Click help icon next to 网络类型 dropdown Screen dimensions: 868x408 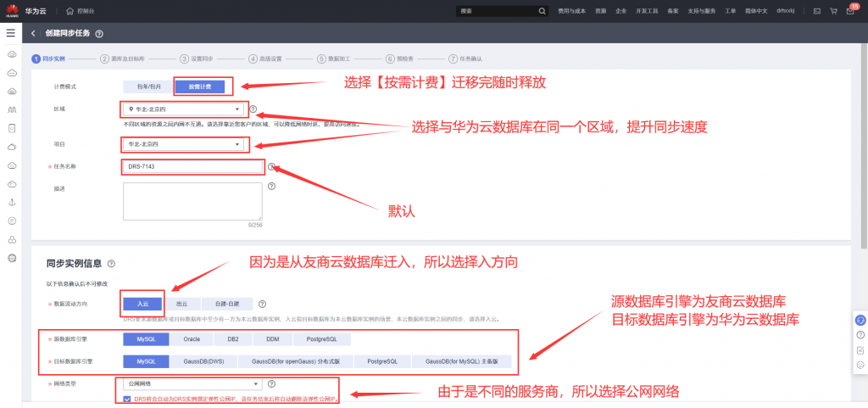click(271, 383)
